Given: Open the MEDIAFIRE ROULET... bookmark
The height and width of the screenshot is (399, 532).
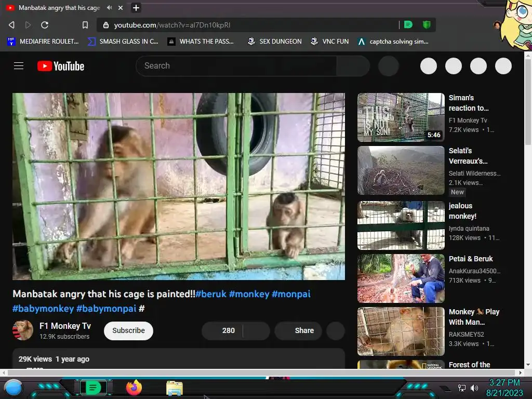Looking at the screenshot, I should [43, 42].
